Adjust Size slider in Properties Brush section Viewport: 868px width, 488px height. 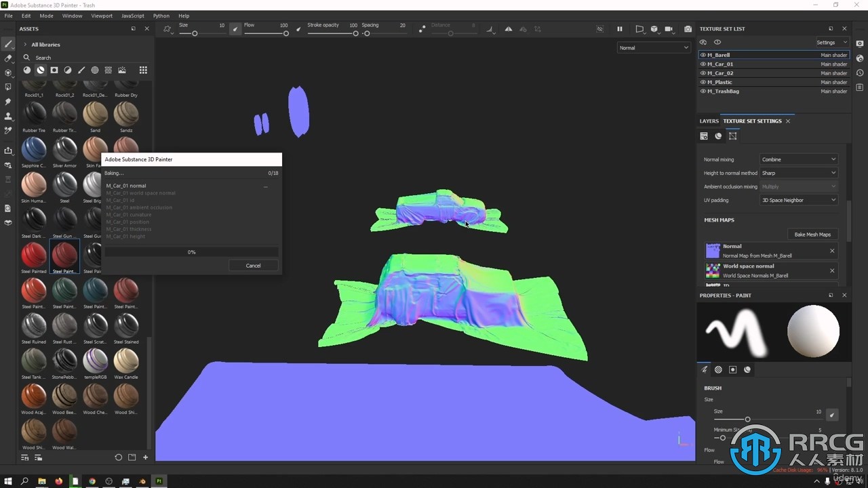(747, 419)
